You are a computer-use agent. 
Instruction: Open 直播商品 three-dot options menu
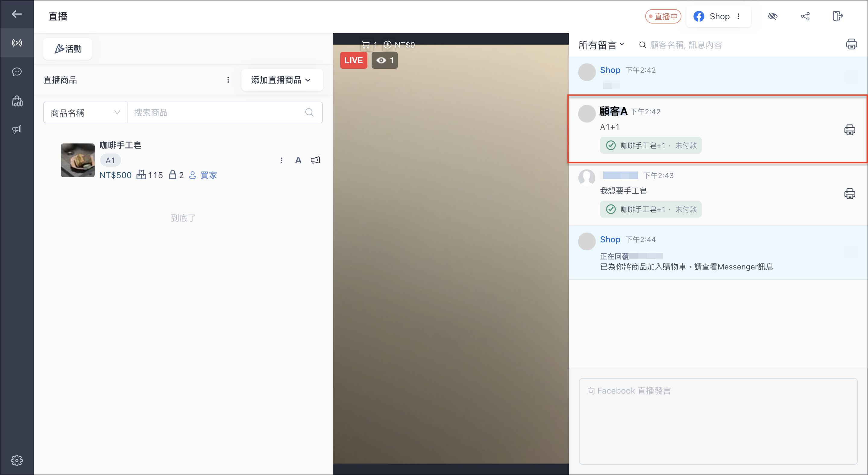point(228,80)
